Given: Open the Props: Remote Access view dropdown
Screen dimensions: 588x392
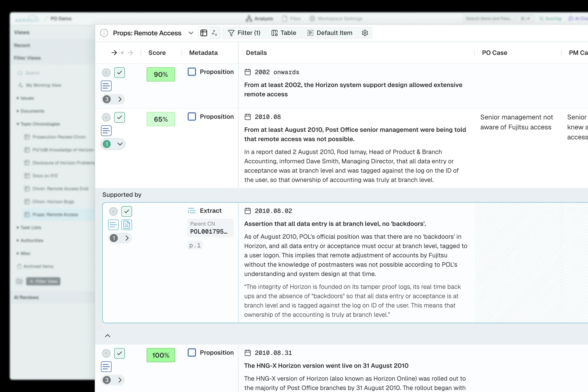Looking at the screenshot, I should click(x=191, y=33).
